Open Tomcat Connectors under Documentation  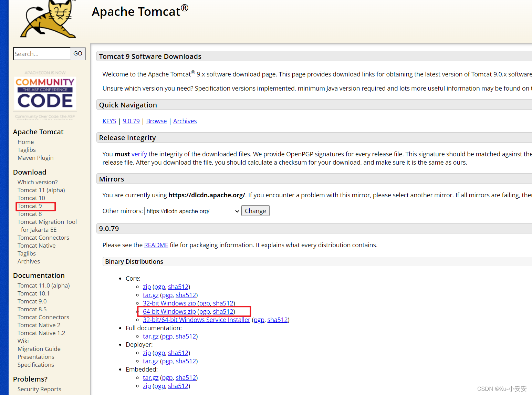tap(43, 317)
